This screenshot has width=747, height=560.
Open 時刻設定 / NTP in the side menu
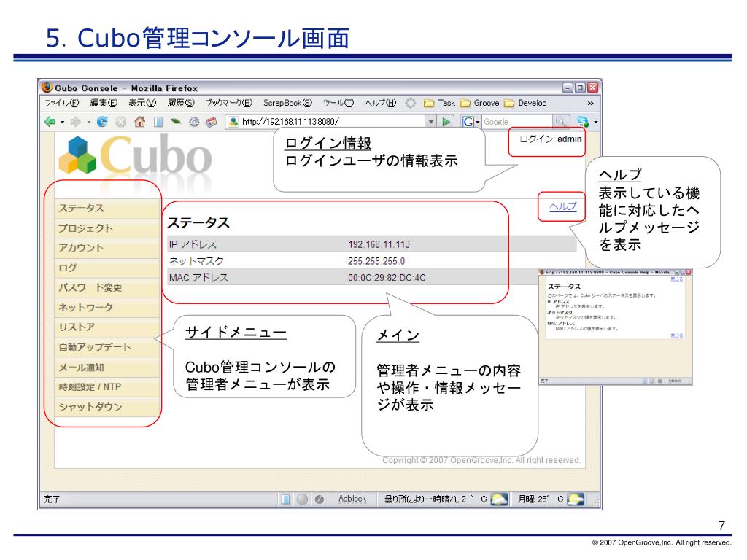click(107, 387)
